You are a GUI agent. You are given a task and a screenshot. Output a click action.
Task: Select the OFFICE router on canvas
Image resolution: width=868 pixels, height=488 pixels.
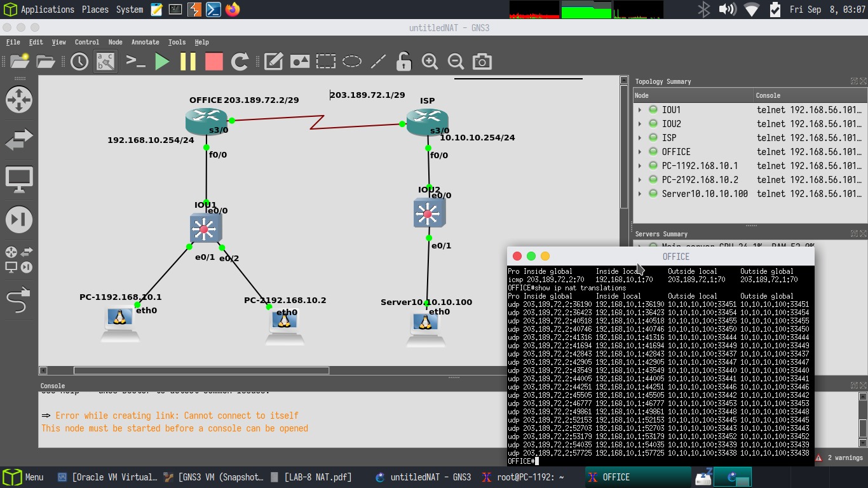(x=207, y=119)
